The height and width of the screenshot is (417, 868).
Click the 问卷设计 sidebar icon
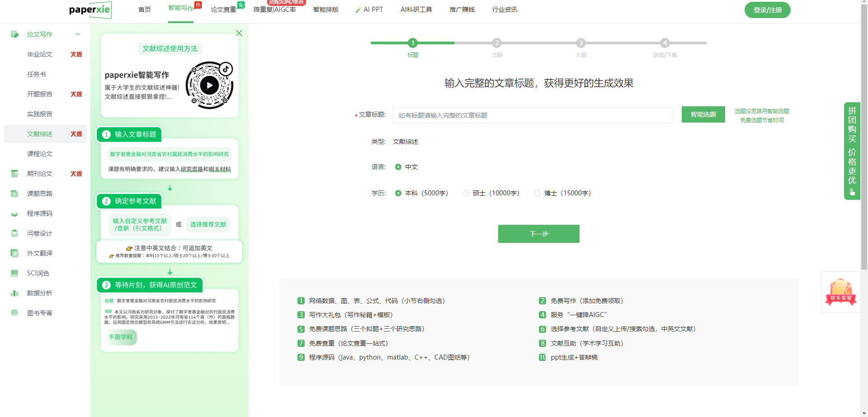[x=15, y=233]
